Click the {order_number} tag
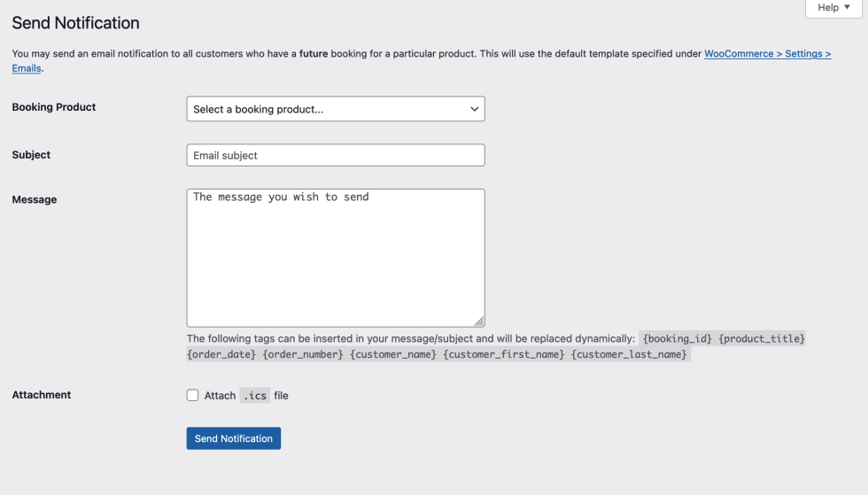The height and width of the screenshot is (495, 868). [x=302, y=355]
